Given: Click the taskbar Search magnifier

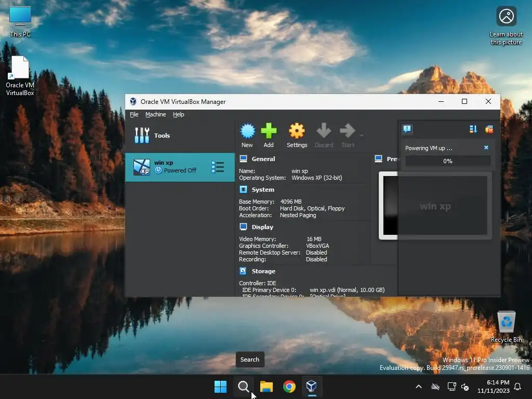Looking at the screenshot, I should pyautogui.click(x=243, y=387).
